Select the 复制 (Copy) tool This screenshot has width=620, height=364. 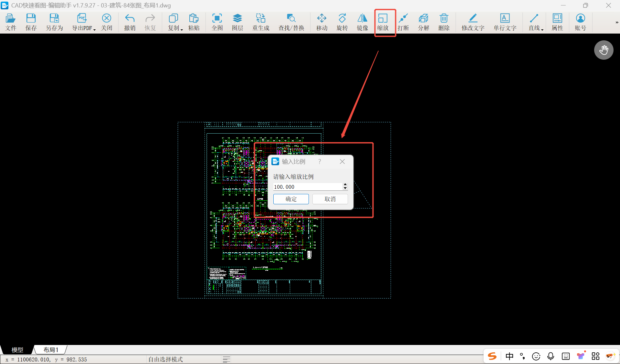pyautogui.click(x=173, y=22)
